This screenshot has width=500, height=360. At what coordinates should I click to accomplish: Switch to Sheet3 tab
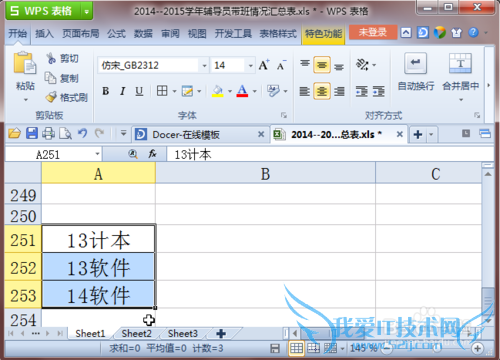pyautogui.click(x=183, y=333)
